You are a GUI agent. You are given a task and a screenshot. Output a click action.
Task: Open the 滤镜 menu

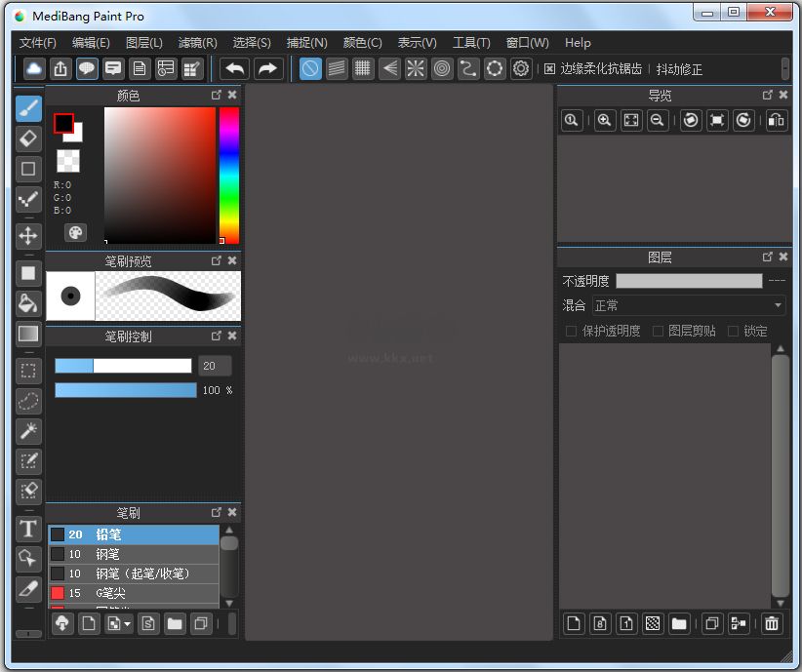(x=196, y=42)
